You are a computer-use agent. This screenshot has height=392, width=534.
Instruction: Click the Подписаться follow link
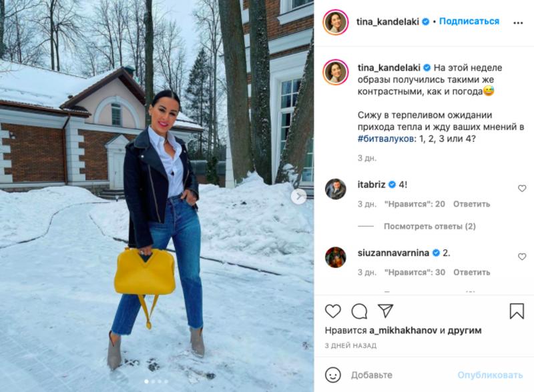tap(469, 21)
